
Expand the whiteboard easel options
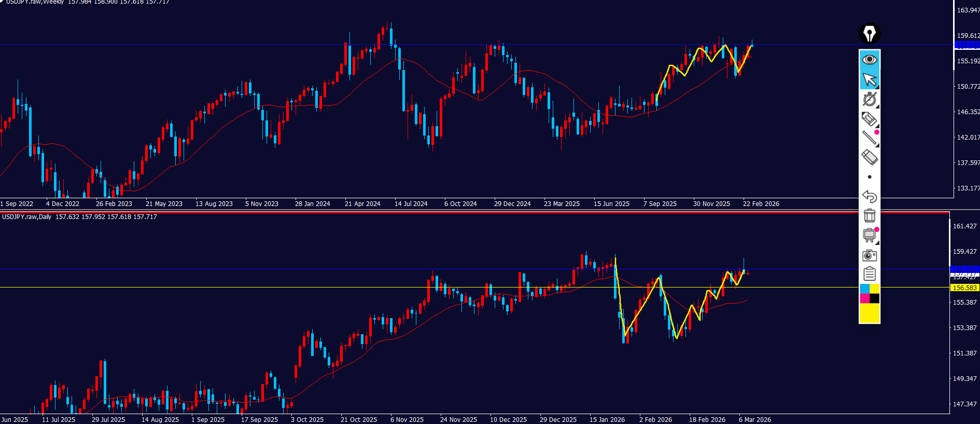pos(877,242)
